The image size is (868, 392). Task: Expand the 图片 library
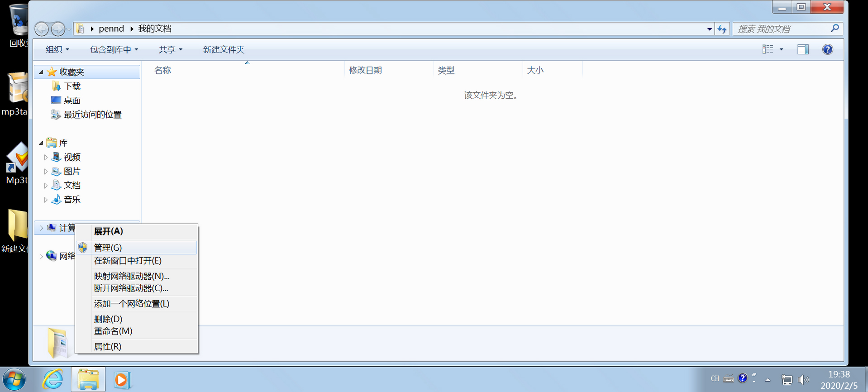(x=46, y=172)
